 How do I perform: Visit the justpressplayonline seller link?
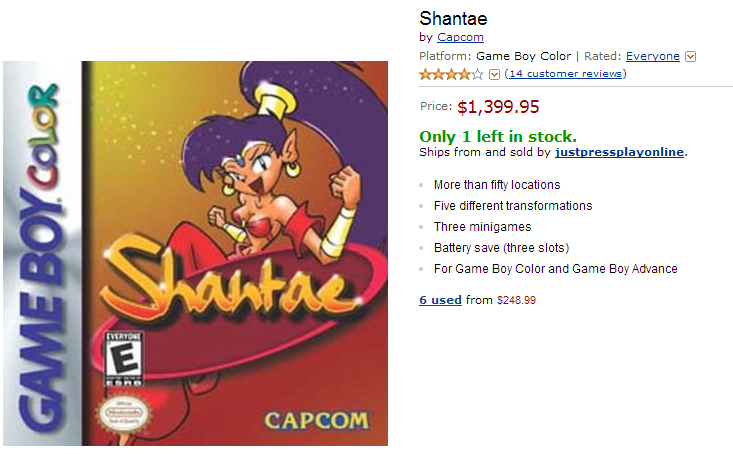coord(620,153)
